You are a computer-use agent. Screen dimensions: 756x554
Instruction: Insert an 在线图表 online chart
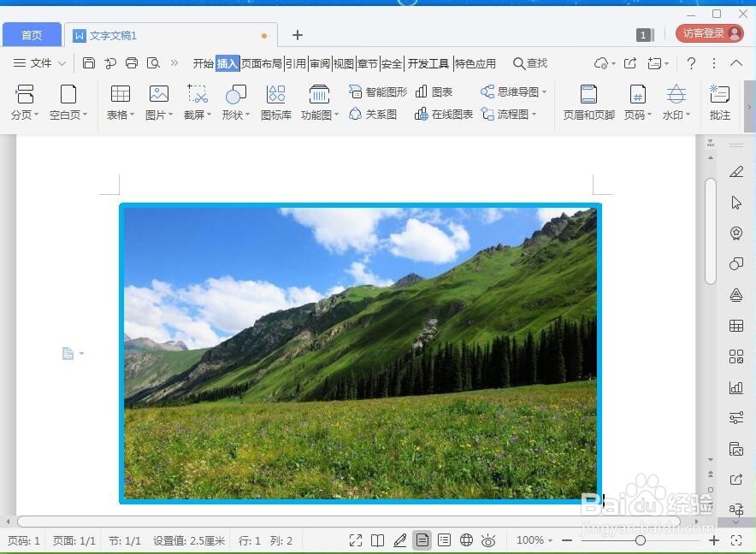[444, 115]
